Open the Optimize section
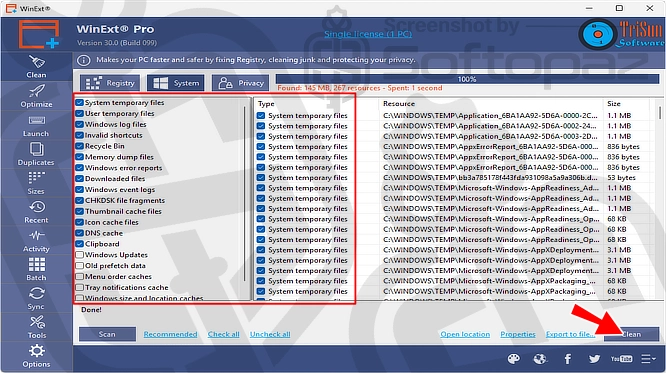This screenshot has height=373, width=666. 36,96
